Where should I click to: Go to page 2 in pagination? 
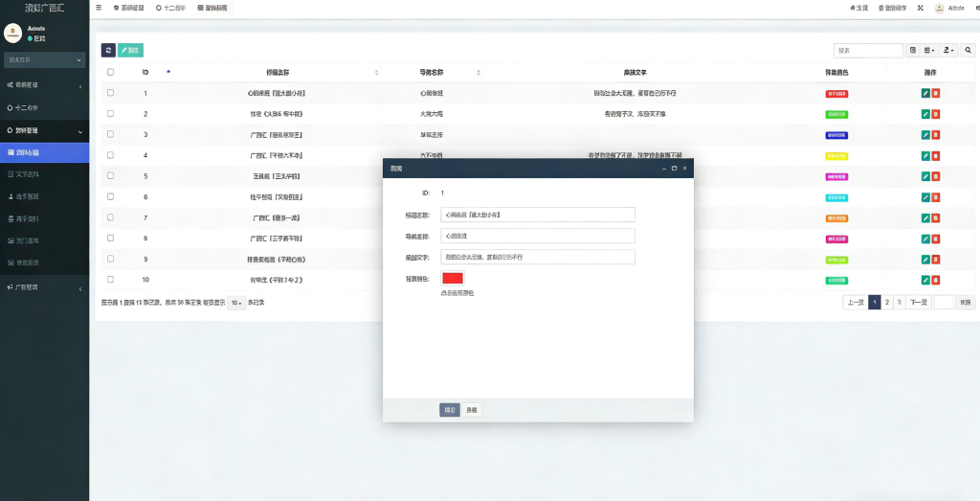(887, 302)
